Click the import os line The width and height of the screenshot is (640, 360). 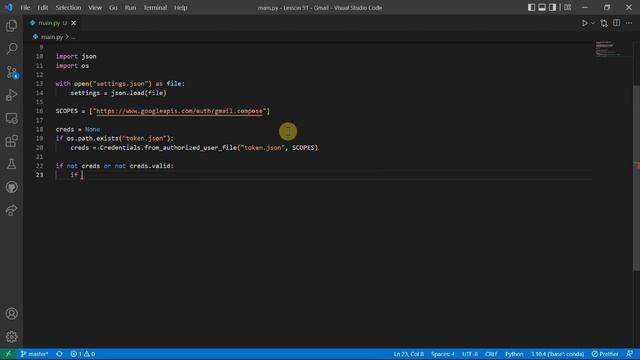click(72, 66)
